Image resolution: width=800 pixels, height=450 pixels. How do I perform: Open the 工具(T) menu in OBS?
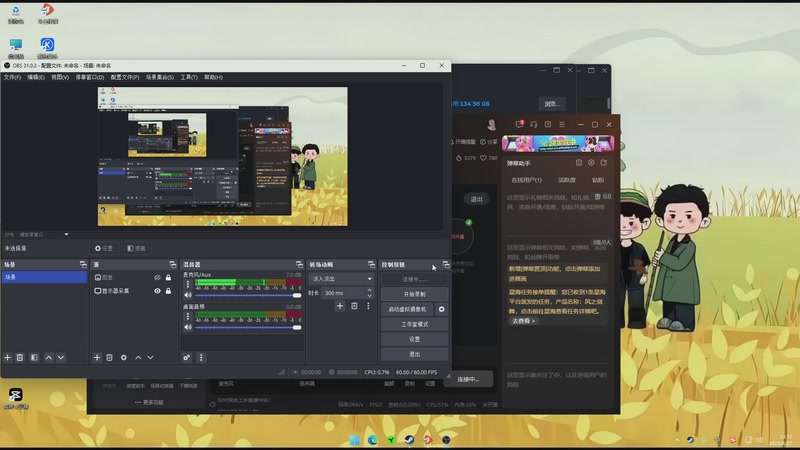tap(189, 78)
